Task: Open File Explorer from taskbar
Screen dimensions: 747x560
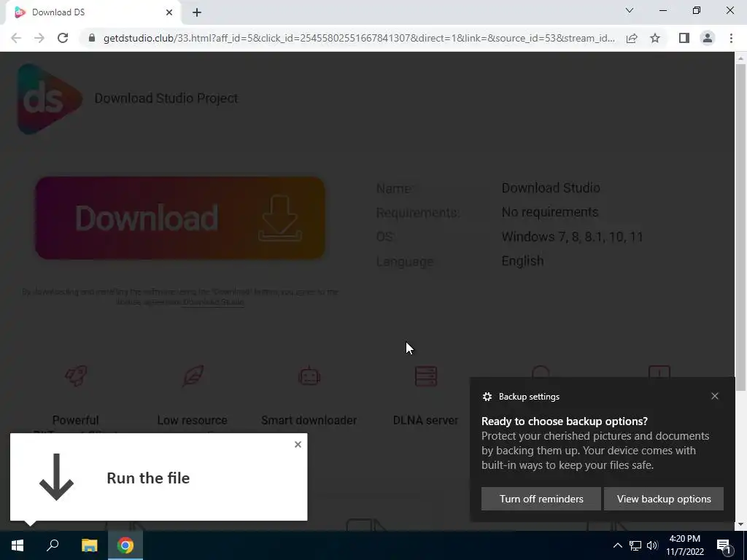Action: pyautogui.click(x=89, y=545)
